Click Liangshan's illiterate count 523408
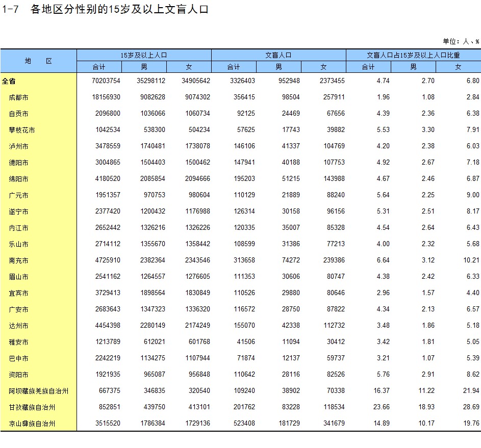The width and height of the screenshot is (481, 448). point(244,423)
